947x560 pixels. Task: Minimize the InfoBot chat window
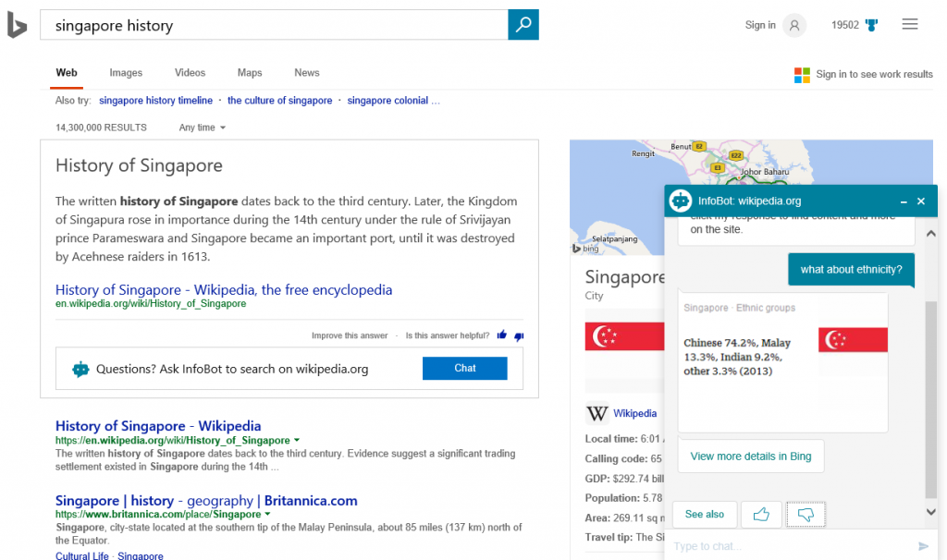904,201
